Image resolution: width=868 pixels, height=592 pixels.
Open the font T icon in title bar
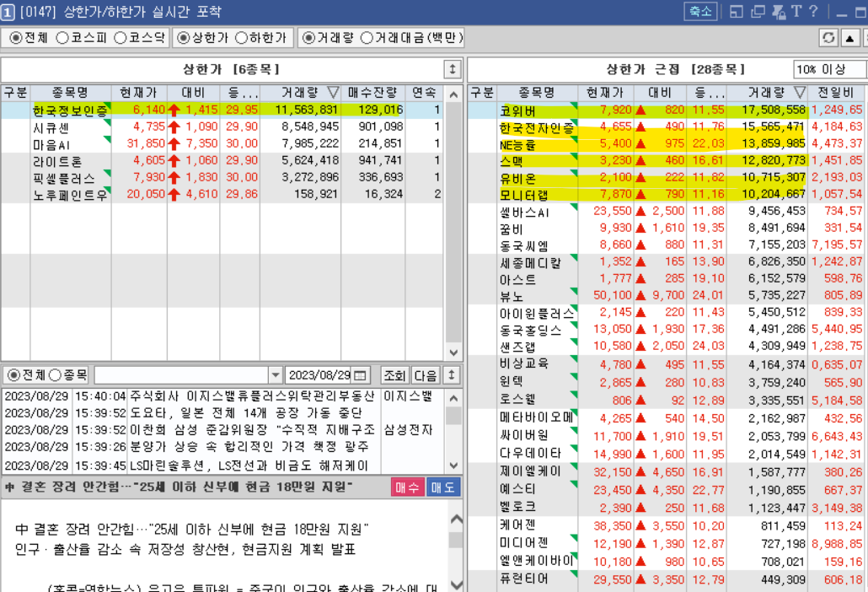796,12
